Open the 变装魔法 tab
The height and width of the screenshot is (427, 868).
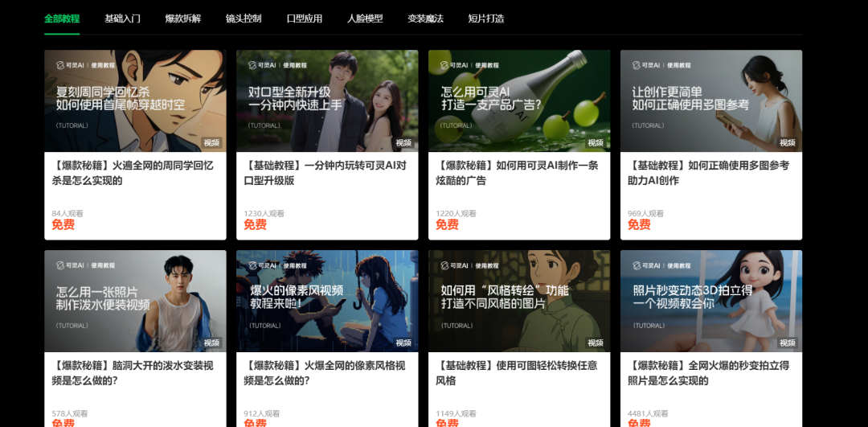(x=426, y=18)
